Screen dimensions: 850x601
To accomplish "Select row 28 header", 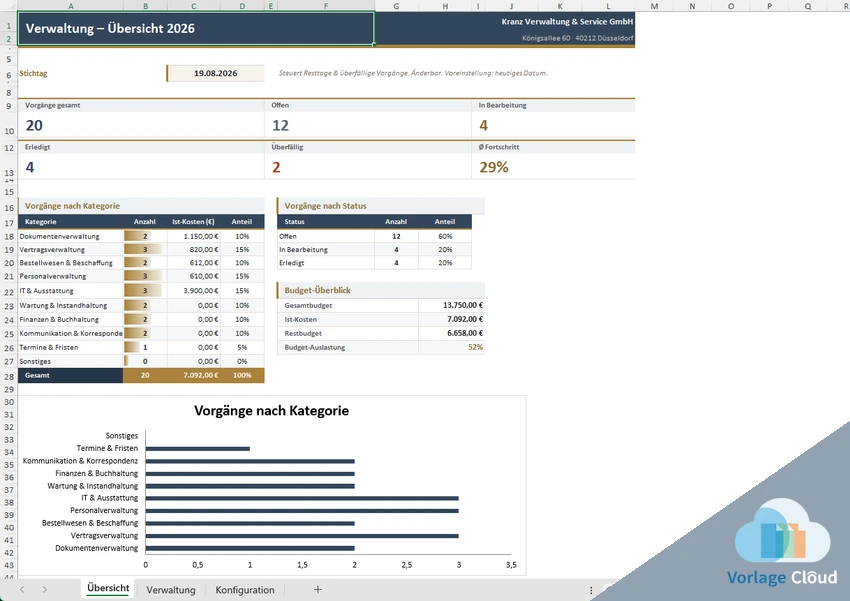I will tap(9, 376).
